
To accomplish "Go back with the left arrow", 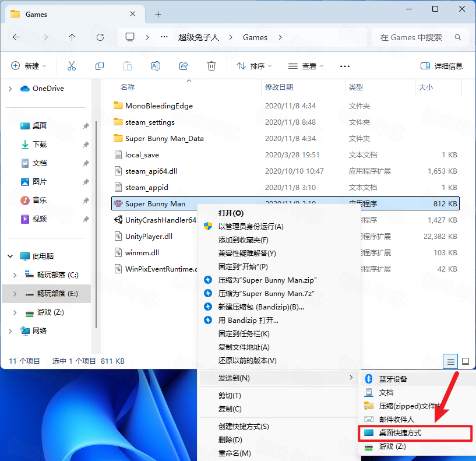I will (x=16, y=37).
